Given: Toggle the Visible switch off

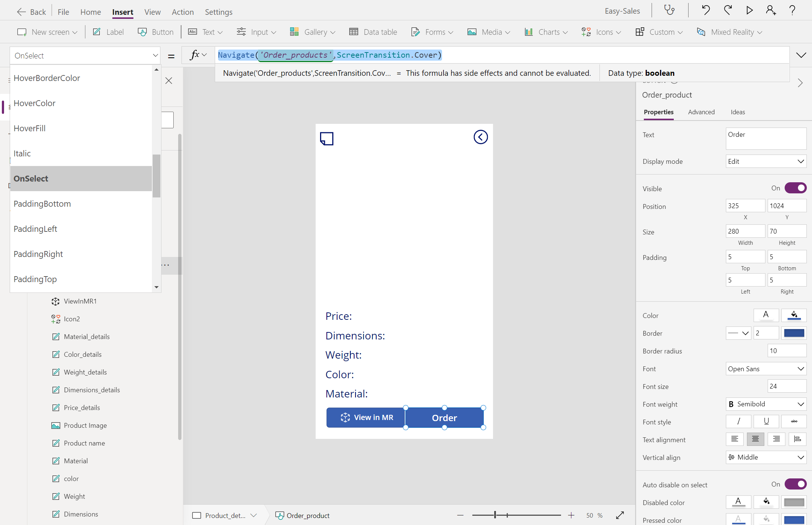Looking at the screenshot, I should pyautogui.click(x=795, y=188).
